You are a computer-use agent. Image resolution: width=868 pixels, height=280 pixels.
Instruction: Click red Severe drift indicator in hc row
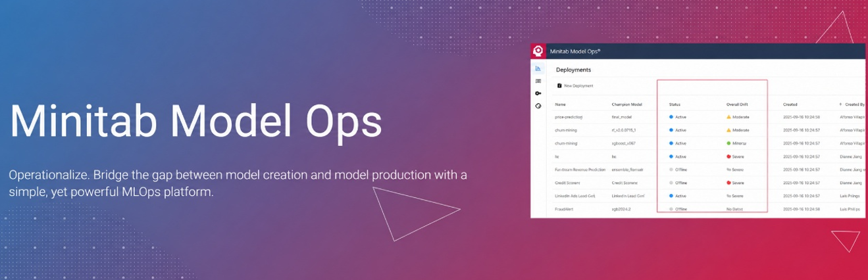click(x=736, y=156)
